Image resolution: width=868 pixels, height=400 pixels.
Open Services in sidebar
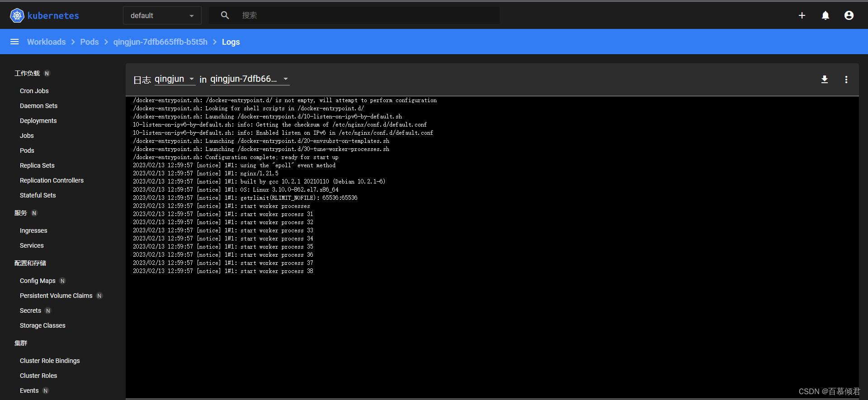(x=32, y=245)
